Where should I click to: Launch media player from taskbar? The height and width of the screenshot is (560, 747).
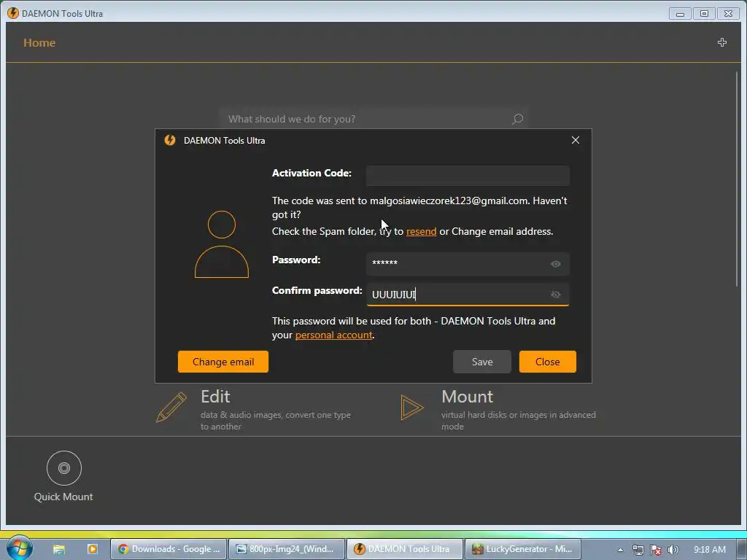pyautogui.click(x=93, y=549)
